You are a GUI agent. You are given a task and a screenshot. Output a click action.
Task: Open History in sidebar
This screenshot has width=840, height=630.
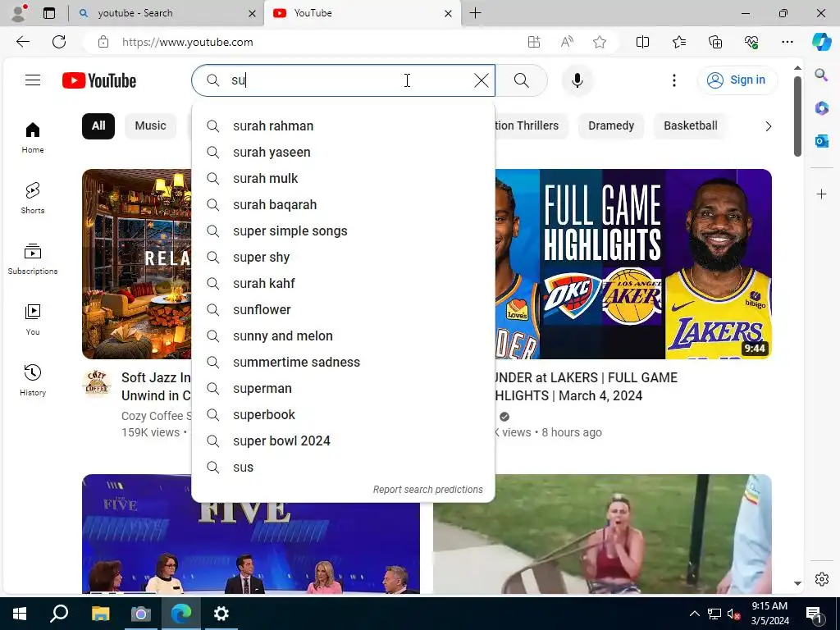tap(33, 380)
